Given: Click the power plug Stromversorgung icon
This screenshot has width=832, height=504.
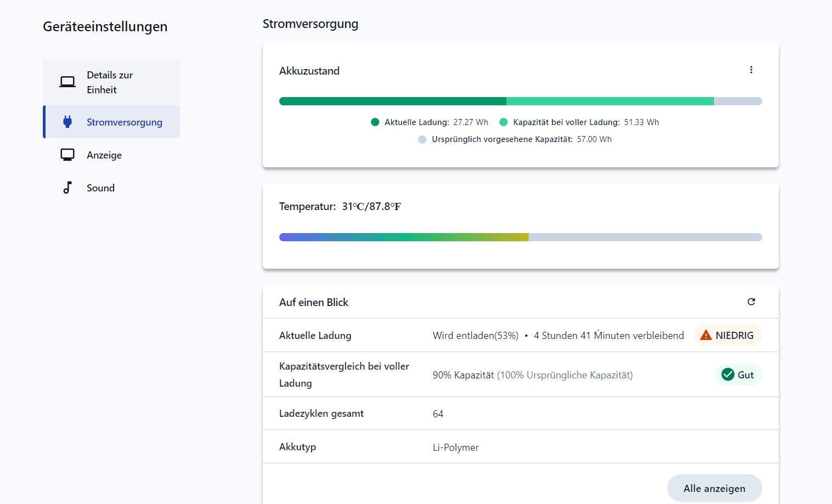Looking at the screenshot, I should click(68, 122).
